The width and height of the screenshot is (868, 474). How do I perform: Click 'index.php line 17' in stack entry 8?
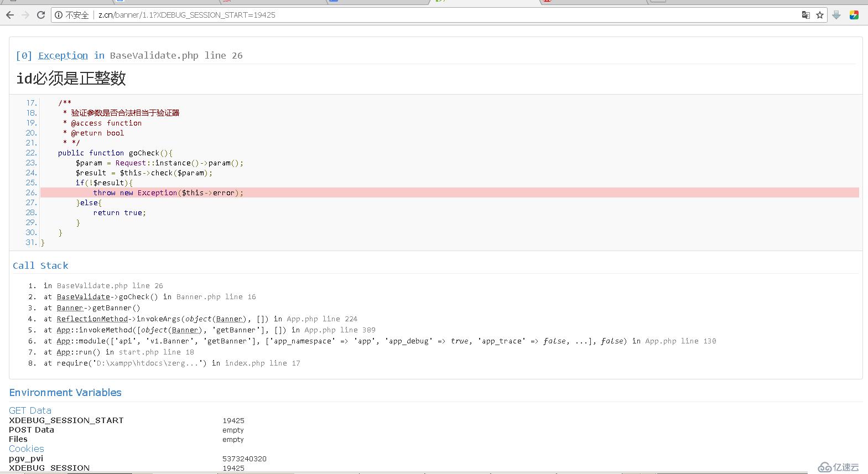(263, 363)
